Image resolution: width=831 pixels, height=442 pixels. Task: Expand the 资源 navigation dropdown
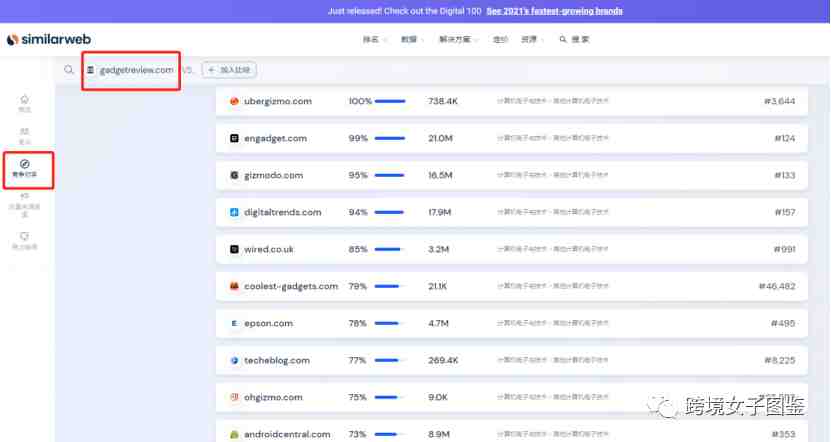pyautogui.click(x=532, y=39)
